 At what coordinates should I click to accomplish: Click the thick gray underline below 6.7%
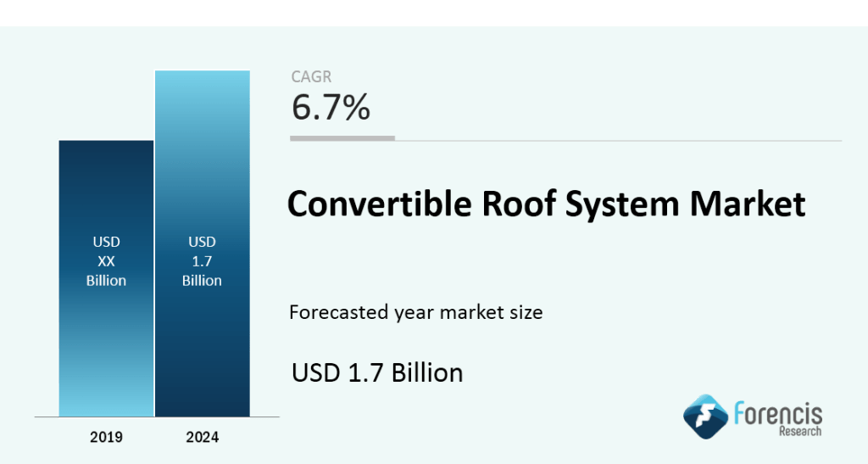(x=342, y=137)
